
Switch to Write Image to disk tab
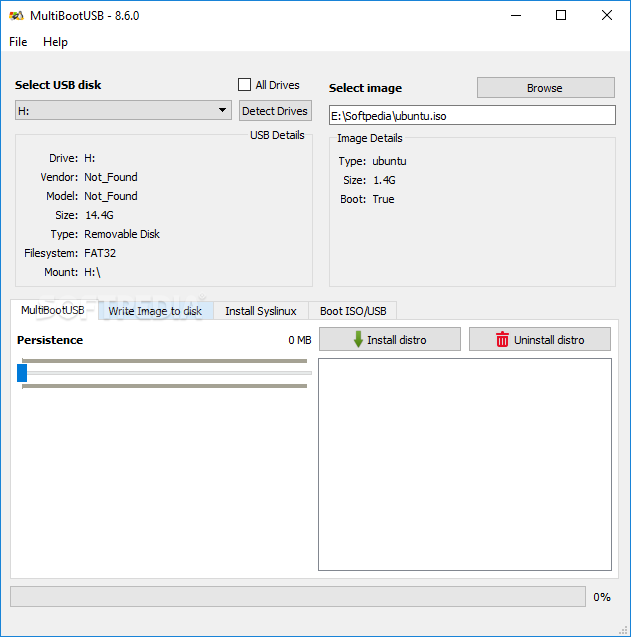(x=155, y=311)
